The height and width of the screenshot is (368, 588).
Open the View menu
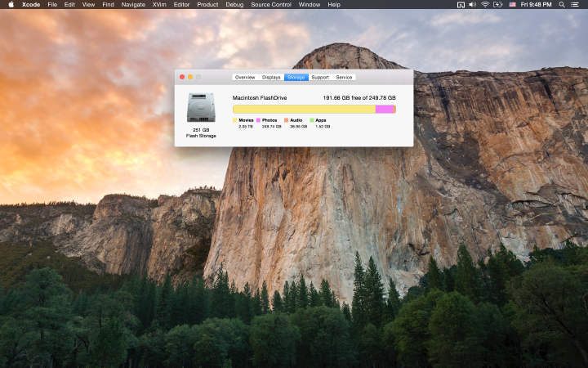[x=88, y=5]
